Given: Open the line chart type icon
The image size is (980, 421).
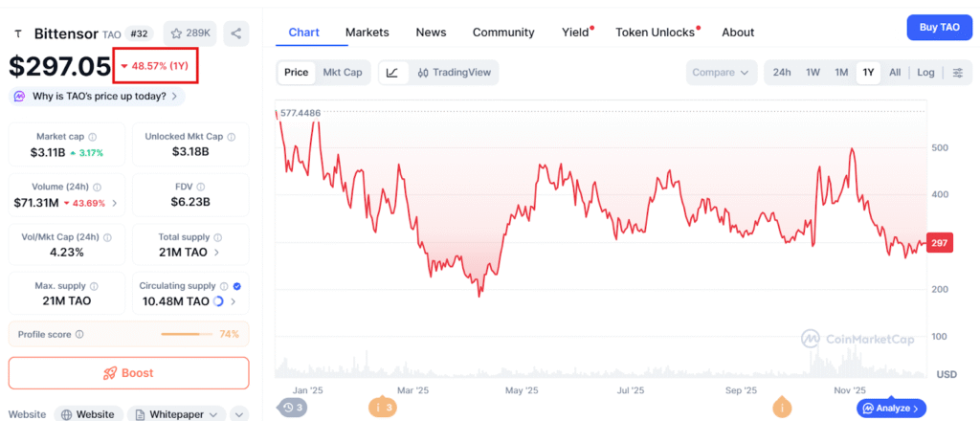Looking at the screenshot, I should pyautogui.click(x=392, y=73).
